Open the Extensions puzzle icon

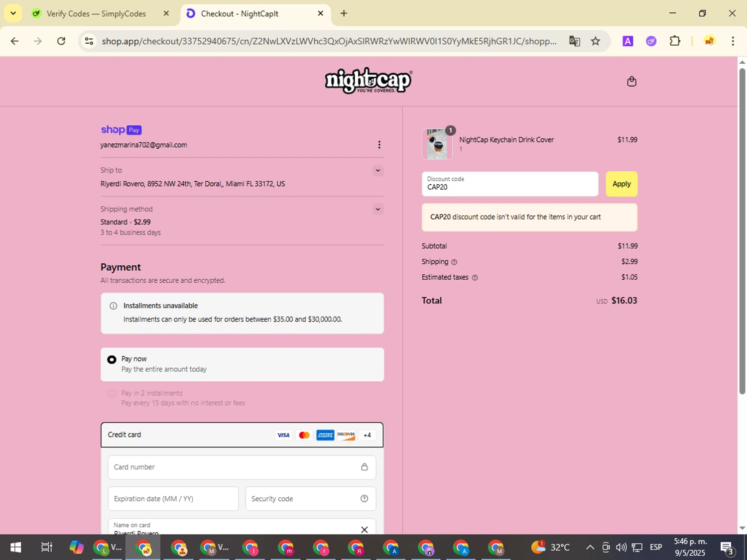(675, 41)
